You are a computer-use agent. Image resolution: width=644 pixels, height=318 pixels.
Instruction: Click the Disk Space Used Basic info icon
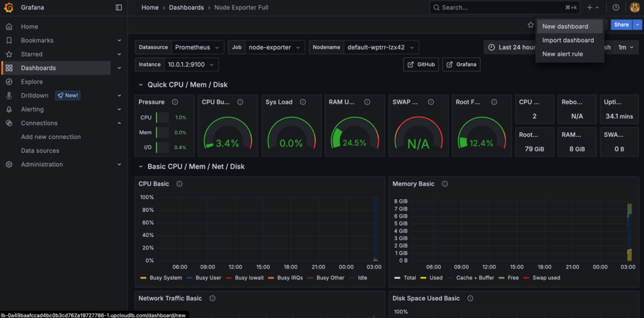pos(470,299)
